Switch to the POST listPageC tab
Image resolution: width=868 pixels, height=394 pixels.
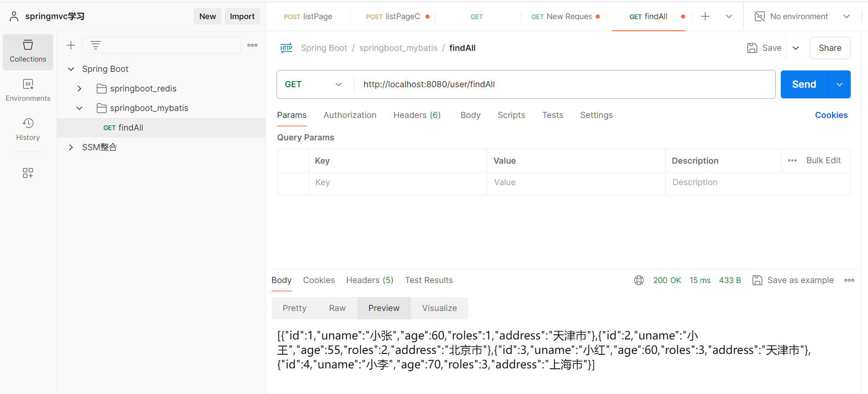[393, 16]
